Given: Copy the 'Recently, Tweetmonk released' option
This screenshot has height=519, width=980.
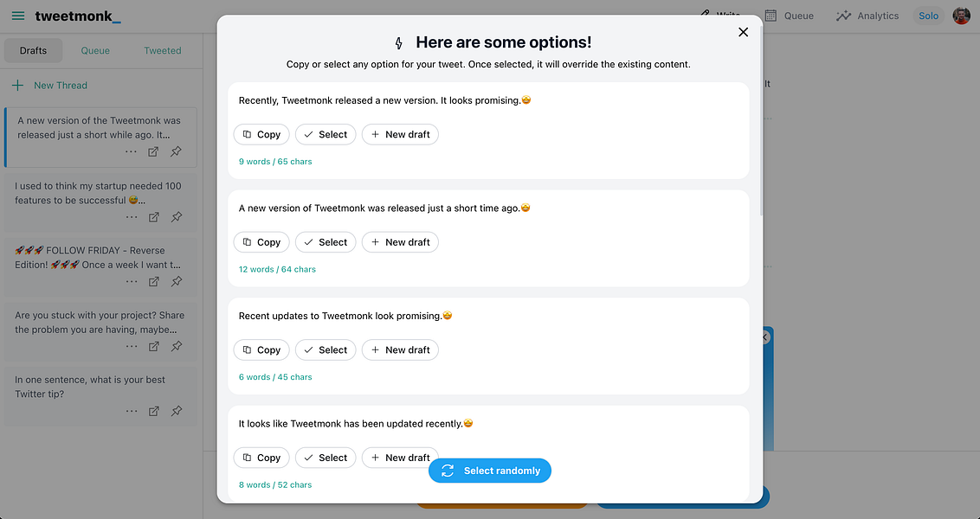Looking at the screenshot, I should tap(261, 134).
